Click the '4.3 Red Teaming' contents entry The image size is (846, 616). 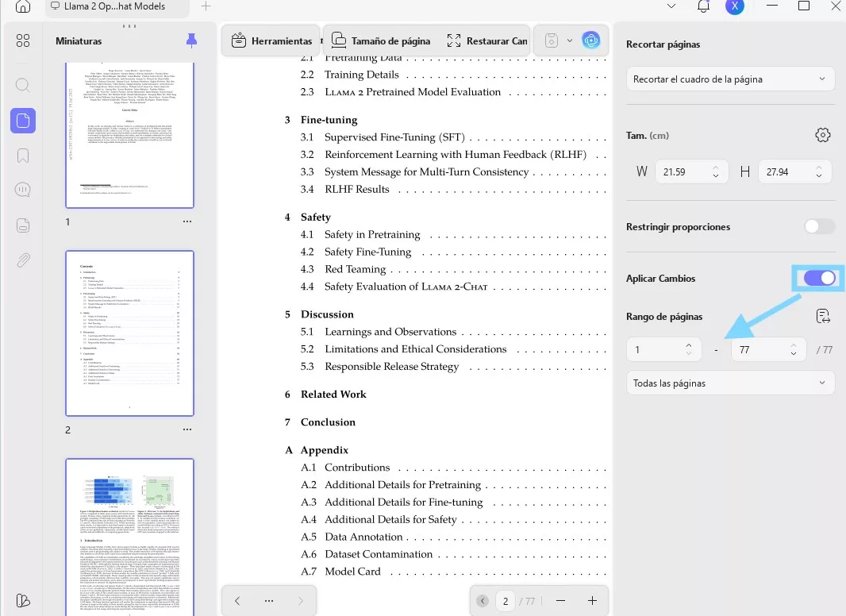pos(343,269)
